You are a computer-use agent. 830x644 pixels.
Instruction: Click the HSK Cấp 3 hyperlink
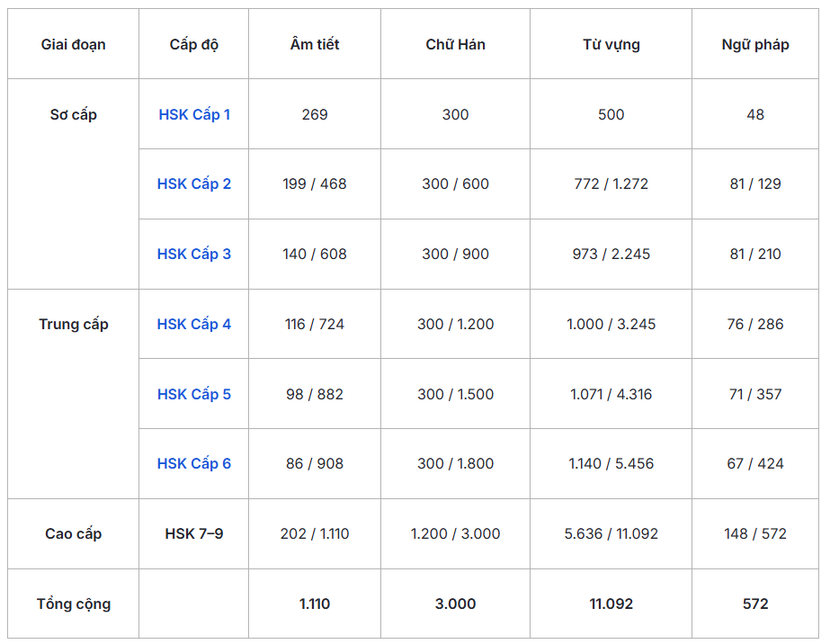[x=194, y=254]
